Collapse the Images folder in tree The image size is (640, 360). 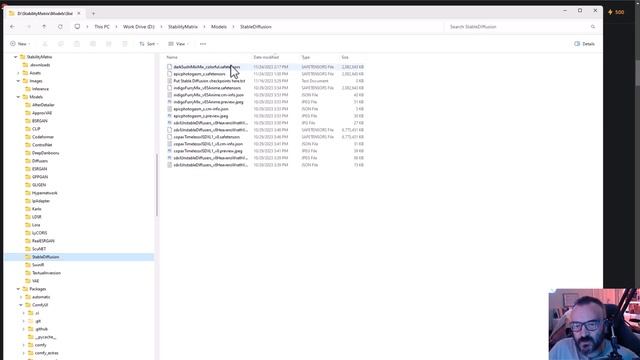click(x=18, y=81)
